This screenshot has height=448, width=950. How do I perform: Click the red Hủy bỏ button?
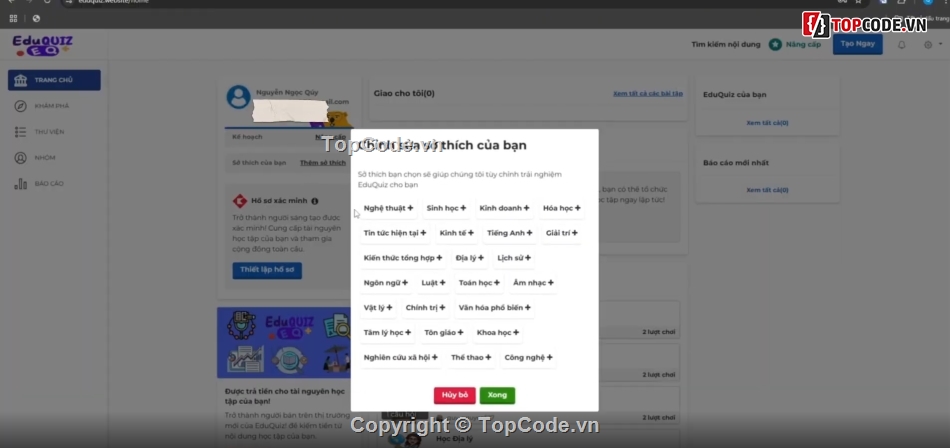pyautogui.click(x=454, y=395)
